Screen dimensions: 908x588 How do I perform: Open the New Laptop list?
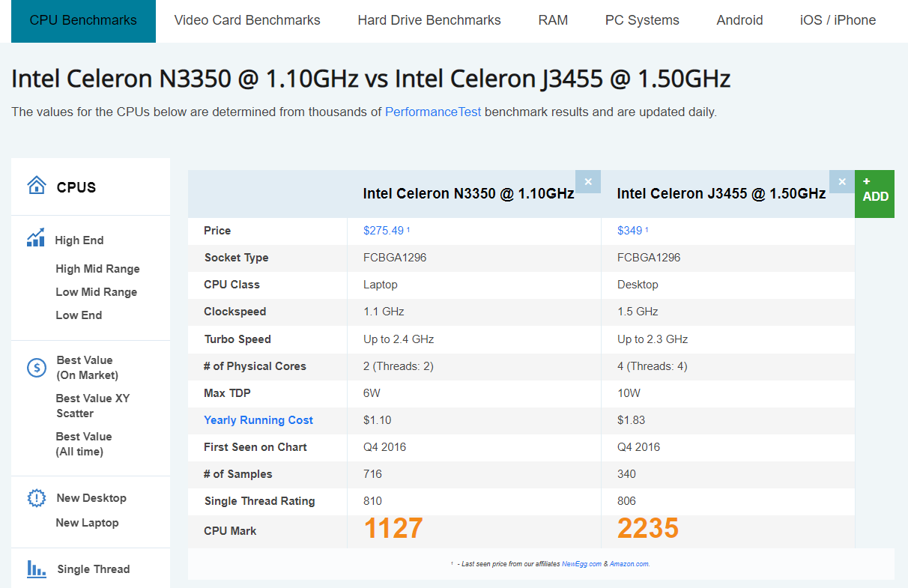point(87,523)
